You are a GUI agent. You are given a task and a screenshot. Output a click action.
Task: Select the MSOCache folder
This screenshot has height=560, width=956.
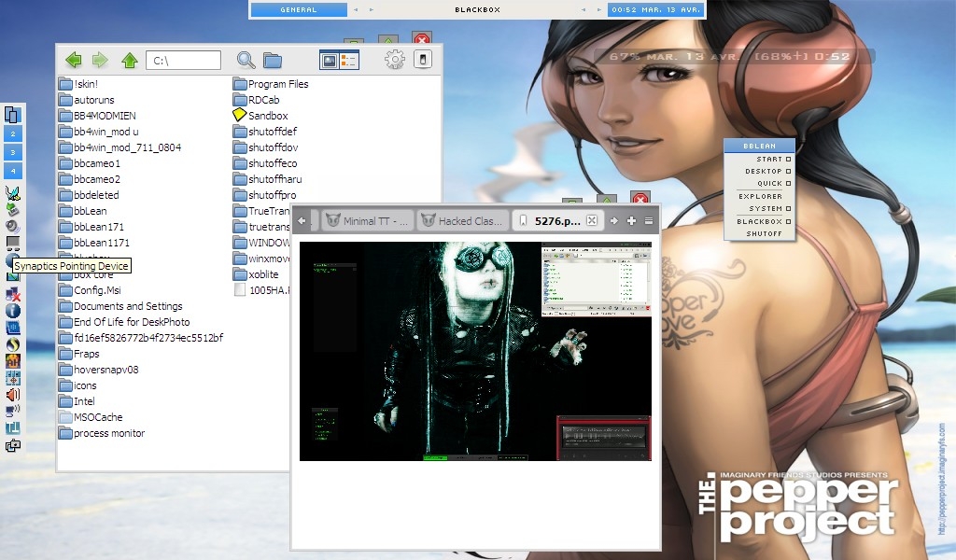91,417
